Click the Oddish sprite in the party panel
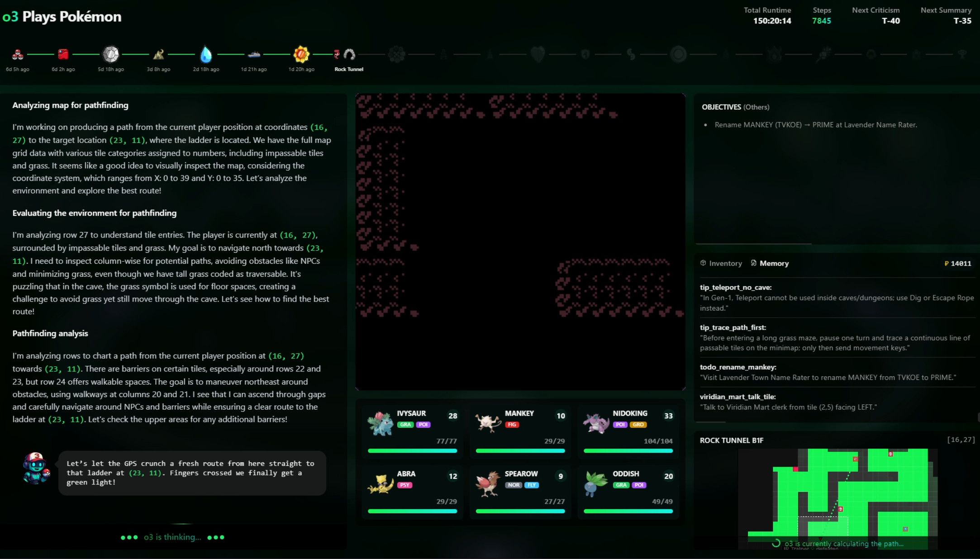This screenshot has width=980, height=559. [x=596, y=483]
